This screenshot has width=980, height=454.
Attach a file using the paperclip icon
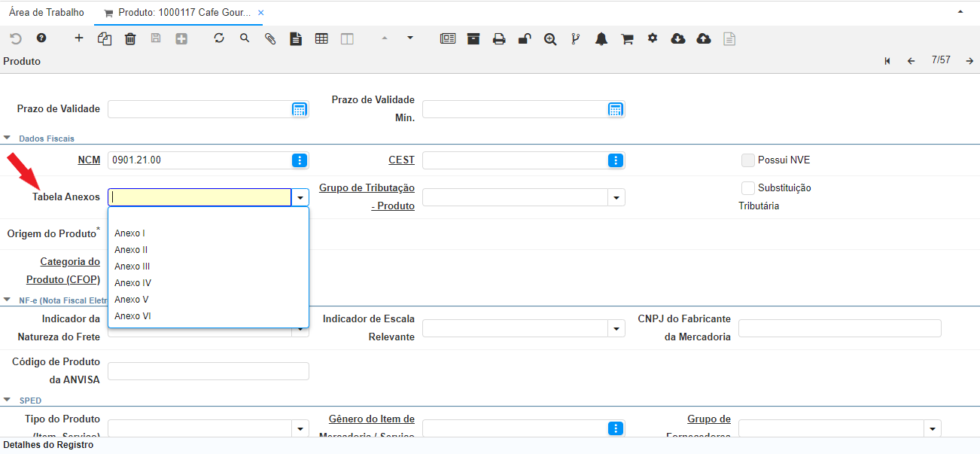[269, 38]
